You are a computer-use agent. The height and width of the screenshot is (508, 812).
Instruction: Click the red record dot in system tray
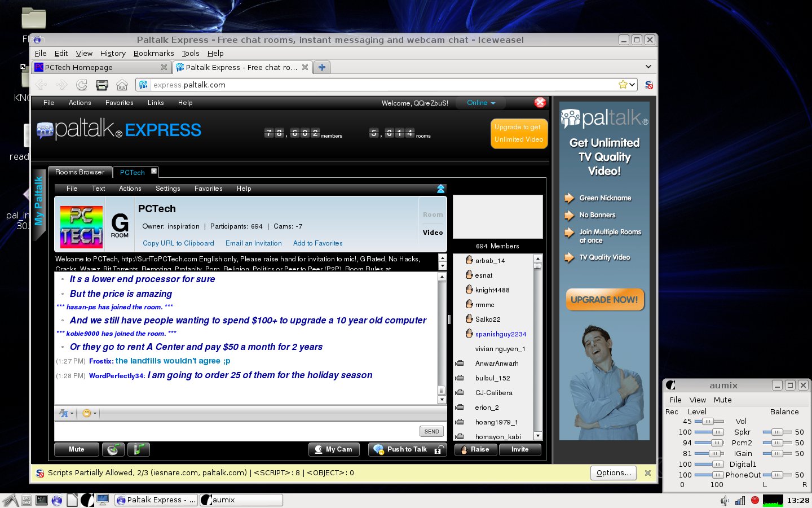(x=755, y=500)
